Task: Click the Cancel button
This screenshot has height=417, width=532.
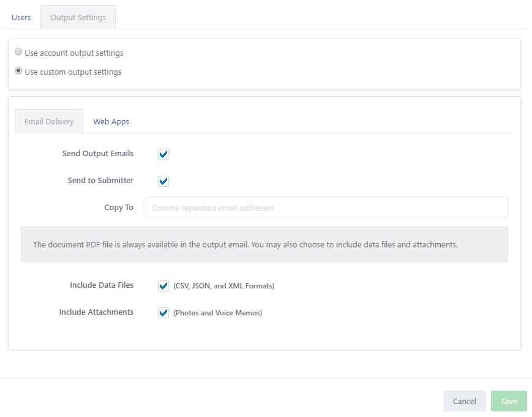Action: [465, 401]
